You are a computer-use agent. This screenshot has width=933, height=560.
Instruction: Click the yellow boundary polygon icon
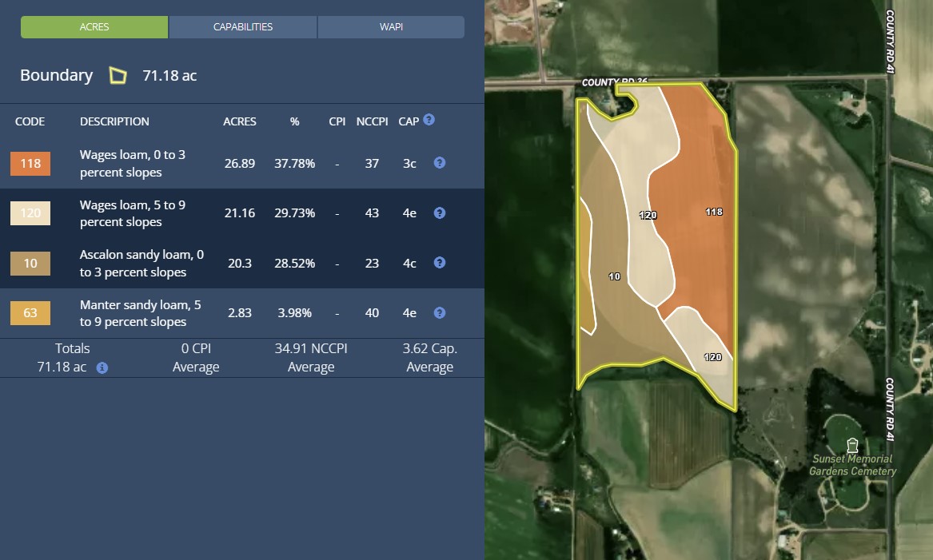pyautogui.click(x=118, y=76)
